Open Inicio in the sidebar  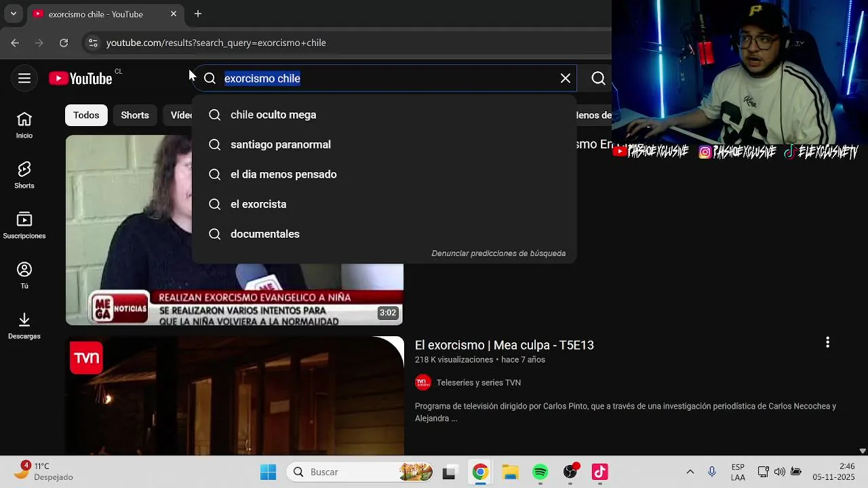(x=24, y=125)
